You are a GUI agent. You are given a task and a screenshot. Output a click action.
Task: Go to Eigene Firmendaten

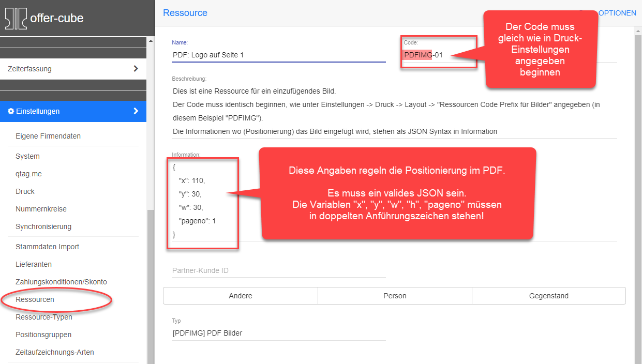click(48, 136)
